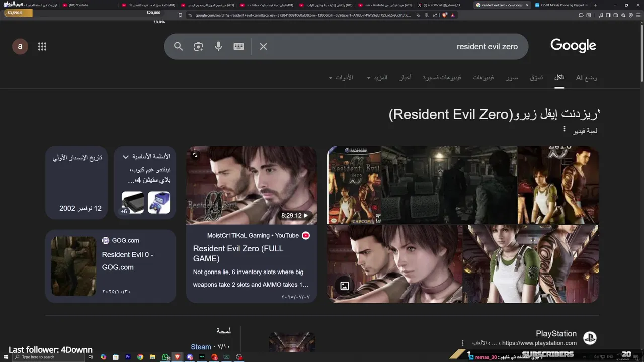Click the PlayStation result logo icon

(x=590, y=338)
